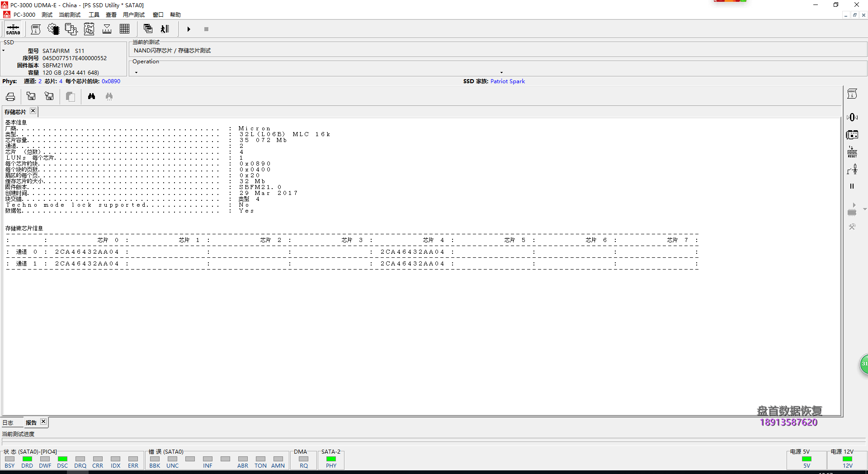Click the chip copy data map icon
The width and height of the screenshot is (868, 474).
tap(71, 29)
